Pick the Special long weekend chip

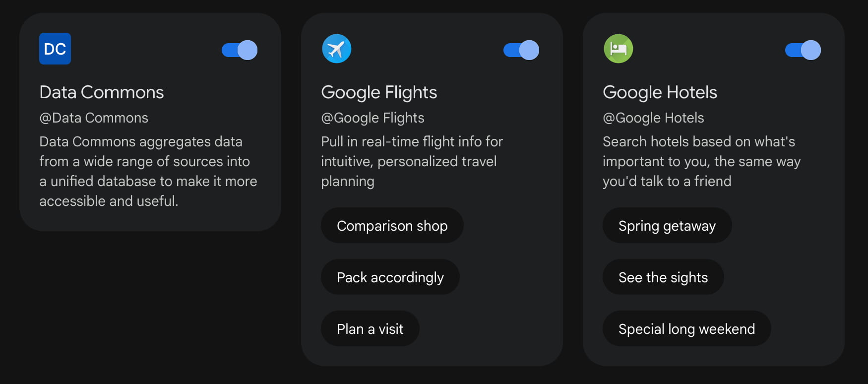tap(686, 329)
